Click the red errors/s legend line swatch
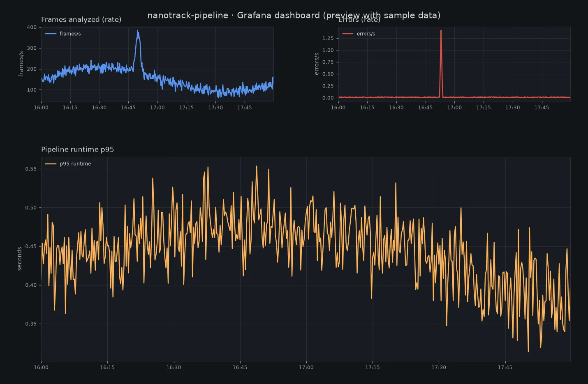This screenshot has width=588, height=384. pyautogui.click(x=348, y=34)
